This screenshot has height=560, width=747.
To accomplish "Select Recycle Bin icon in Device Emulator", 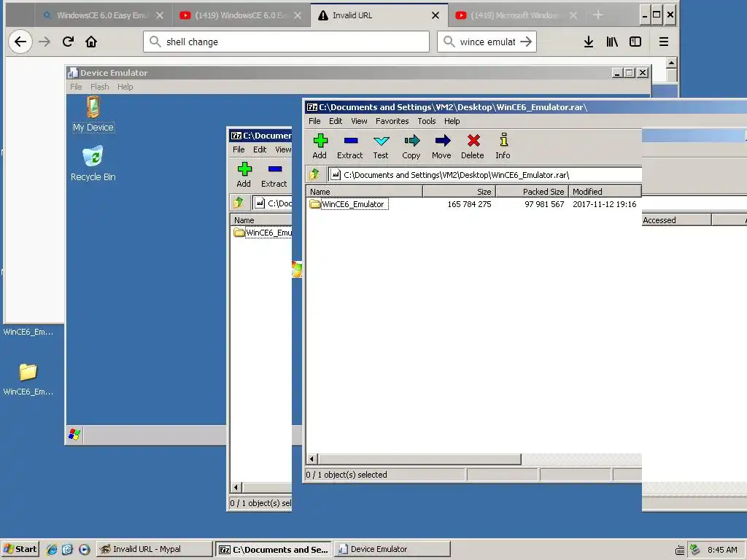I will 93,164.
